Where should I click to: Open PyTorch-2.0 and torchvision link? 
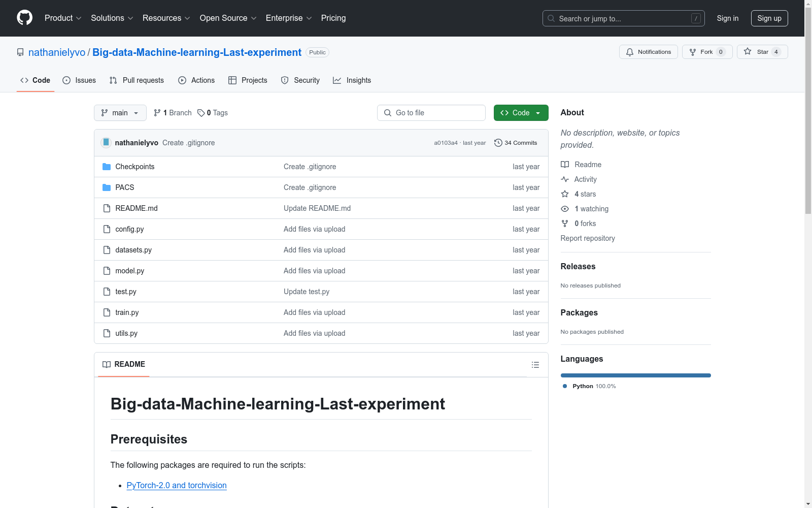pyautogui.click(x=177, y=485)
